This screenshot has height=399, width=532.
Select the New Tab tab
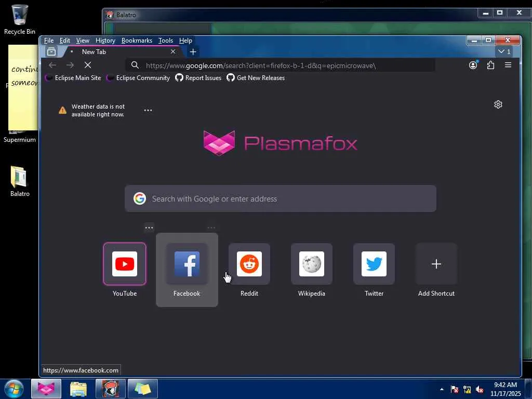click(x=122, y=52)
